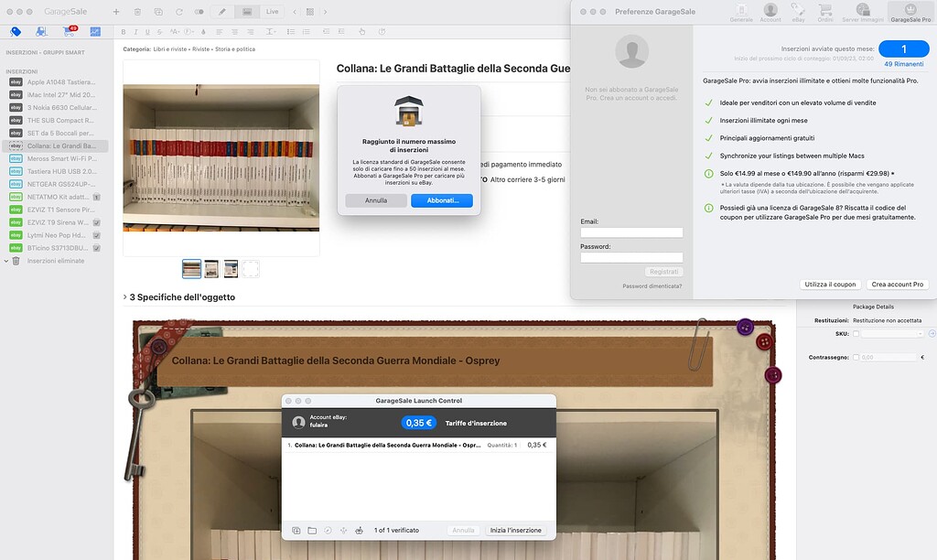This screenshot has width=937, height=560.
Task: Open the Ordini tab in Preferenze
Action: pos(825,13)
